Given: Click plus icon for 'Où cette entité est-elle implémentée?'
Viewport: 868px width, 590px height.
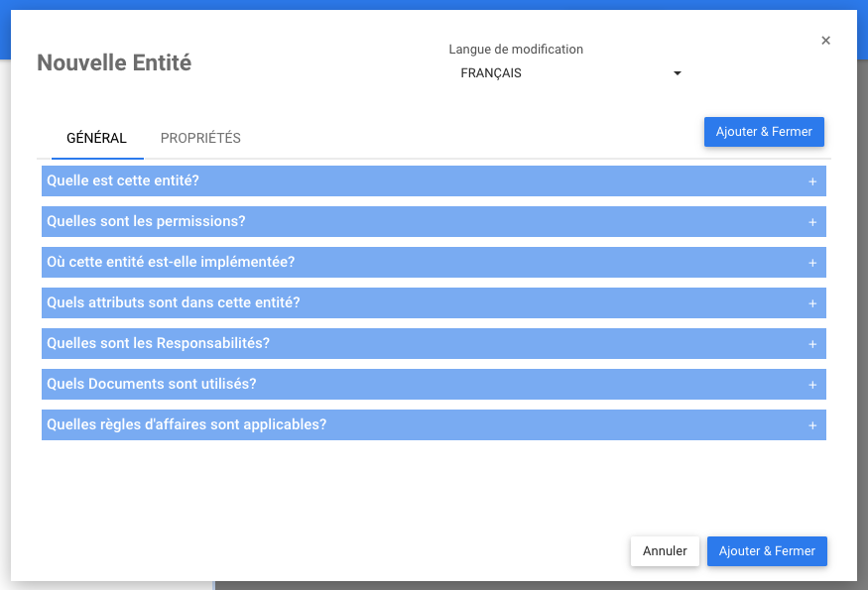Looking at the screenshot, I should (812, 263).
